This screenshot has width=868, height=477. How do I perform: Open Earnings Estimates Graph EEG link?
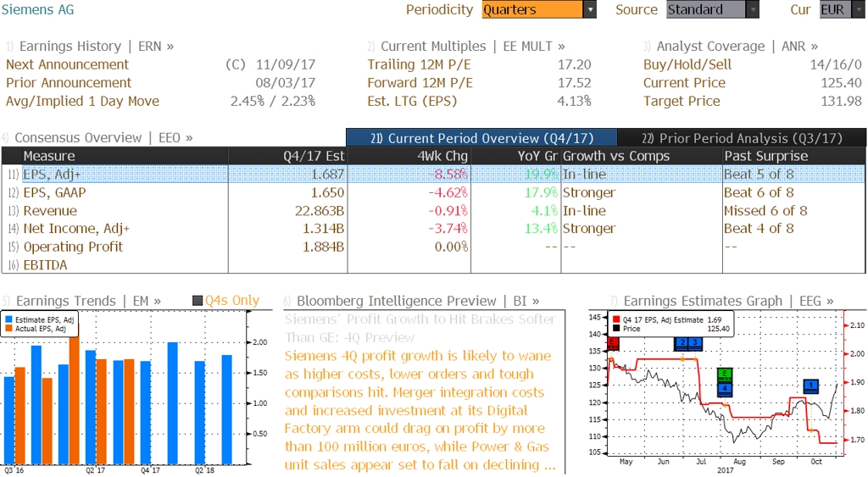pyautogui.click(x=728, y=301)
